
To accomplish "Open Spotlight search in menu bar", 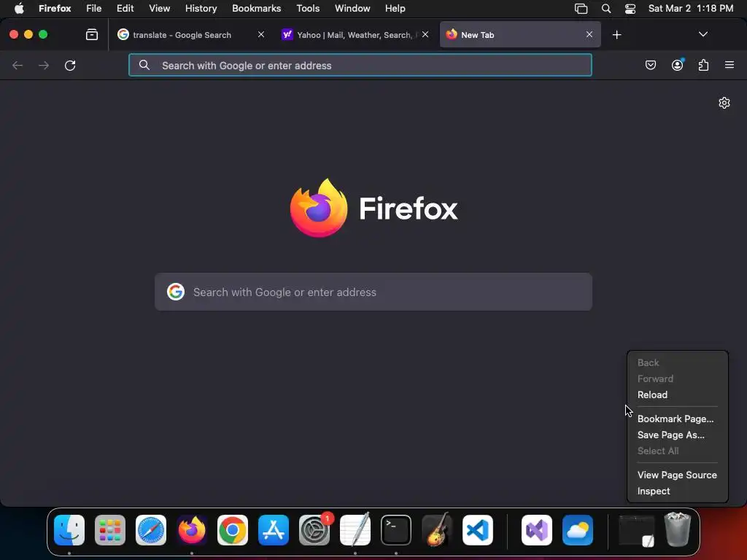I will [606, 9].
